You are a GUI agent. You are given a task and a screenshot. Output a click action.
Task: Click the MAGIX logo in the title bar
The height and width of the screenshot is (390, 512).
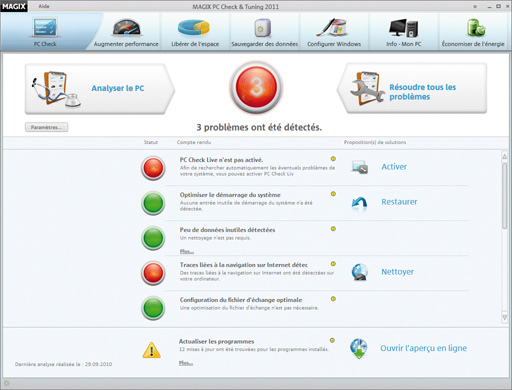[x=14, y=6]
